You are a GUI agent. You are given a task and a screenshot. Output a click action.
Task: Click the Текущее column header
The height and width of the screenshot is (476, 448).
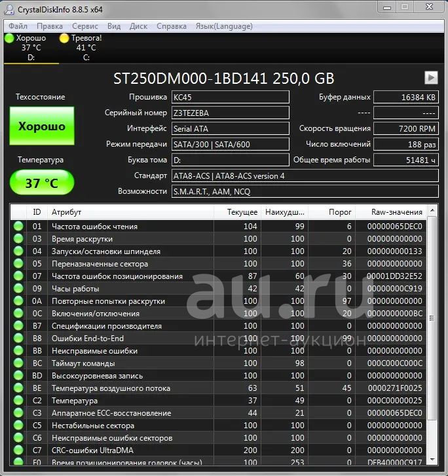[x=238, y=212]
